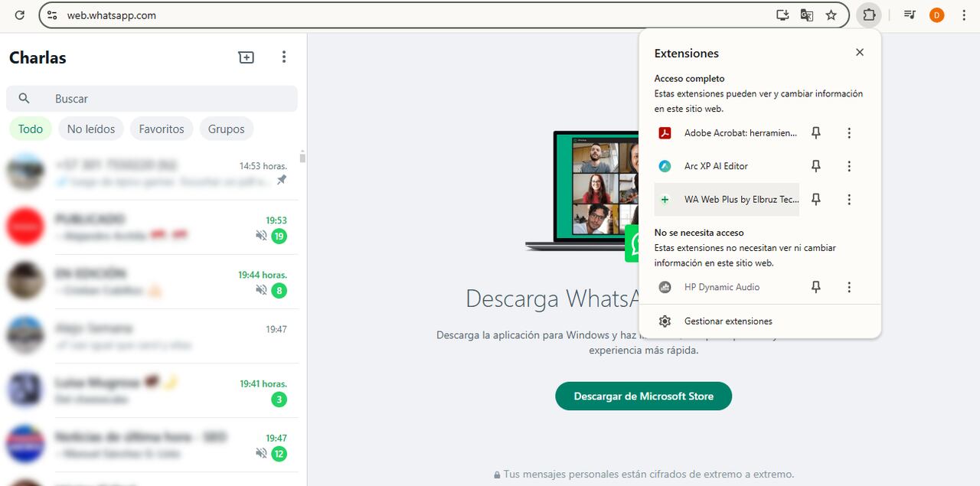
Task: Pin WA Web Plus to the toolbar
Action: click(x=815, y=199)
